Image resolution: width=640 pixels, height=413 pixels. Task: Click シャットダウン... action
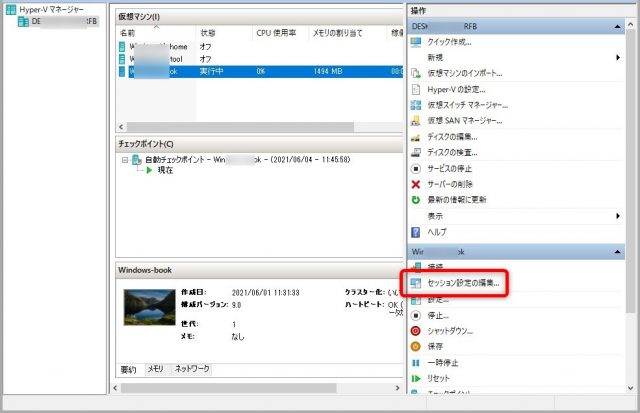[x=450, y=331]
